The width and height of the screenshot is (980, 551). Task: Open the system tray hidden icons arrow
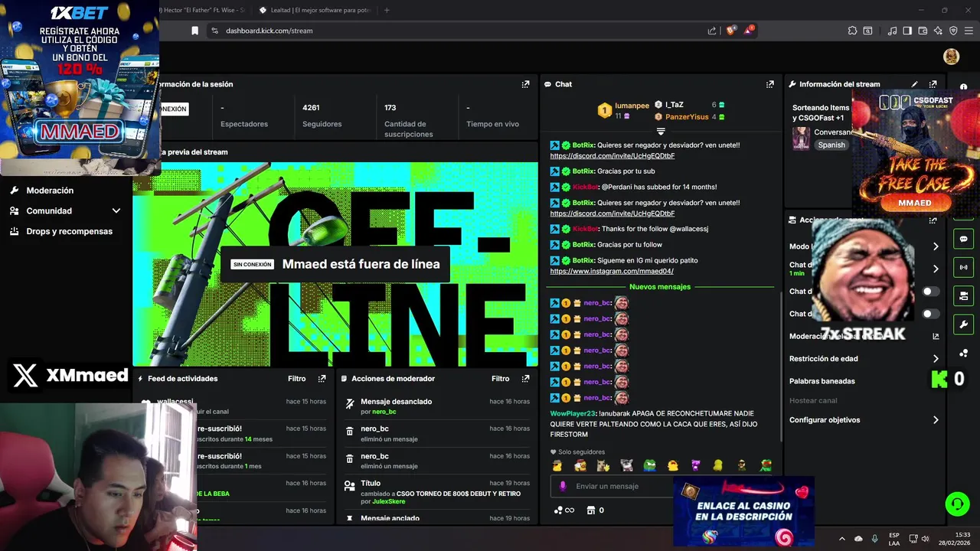click(842, 539)
